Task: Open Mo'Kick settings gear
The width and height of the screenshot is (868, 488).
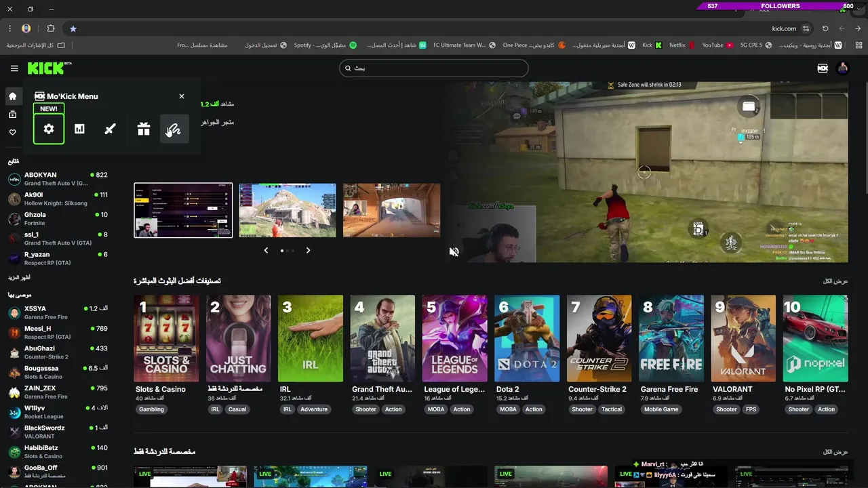Action: (x=49, y=129)
